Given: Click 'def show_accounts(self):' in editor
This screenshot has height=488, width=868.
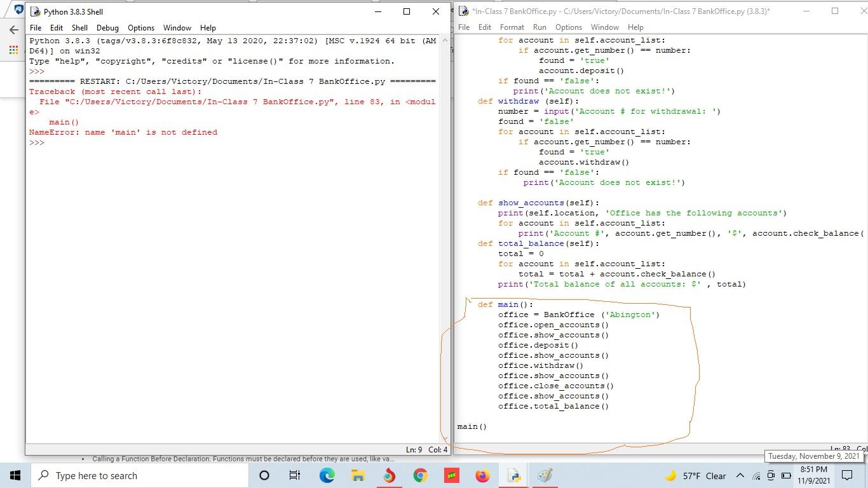Looking at the screenshot, I should pos(539,203).
